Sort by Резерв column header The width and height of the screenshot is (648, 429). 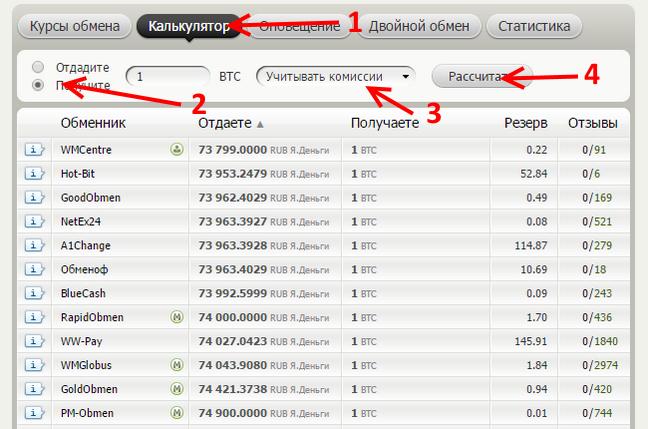tap(526, 123)
